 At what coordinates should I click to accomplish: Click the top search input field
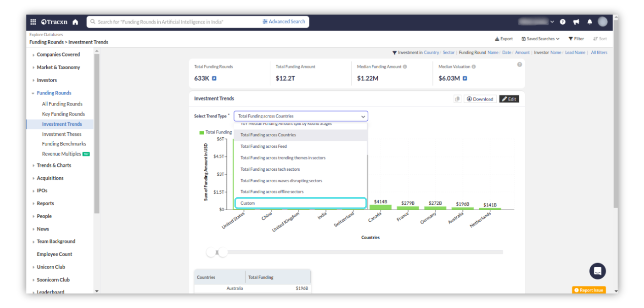[x=174, y=22]
